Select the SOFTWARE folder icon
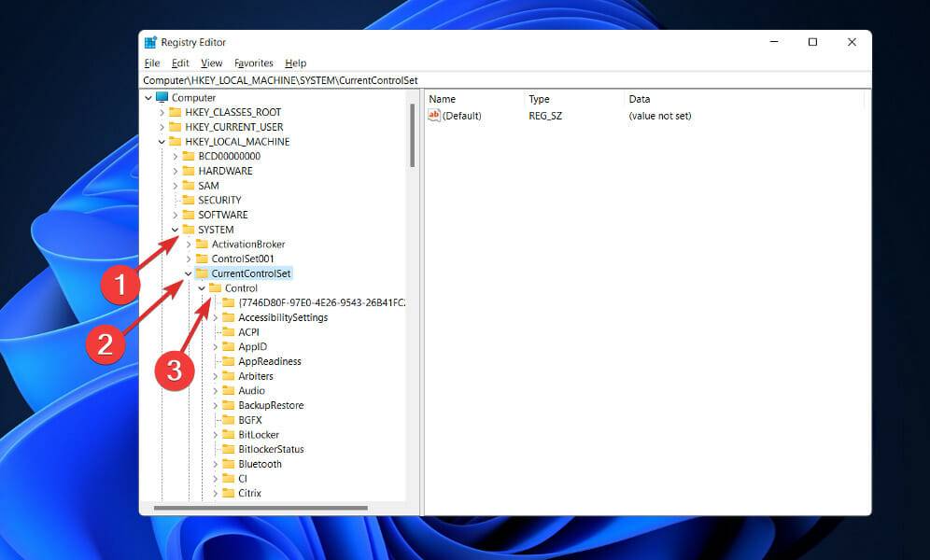Viewport: 930px width, 560px height. click(186, 215)
